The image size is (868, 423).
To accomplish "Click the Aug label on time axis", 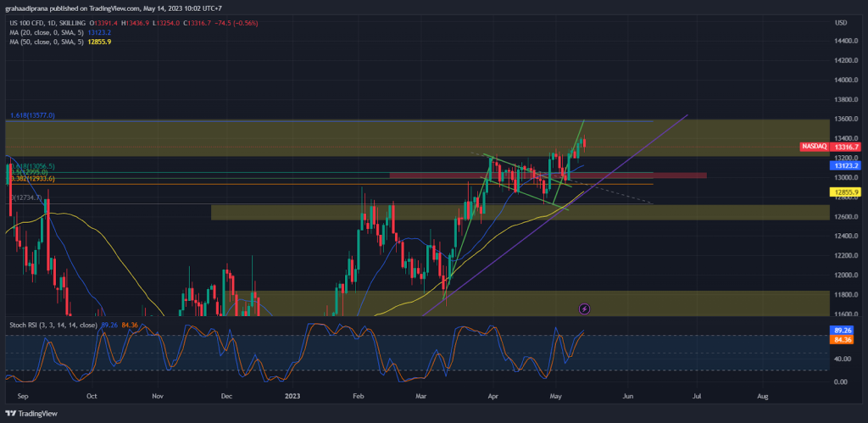I will pyautogui.click(x=763, y=397).
